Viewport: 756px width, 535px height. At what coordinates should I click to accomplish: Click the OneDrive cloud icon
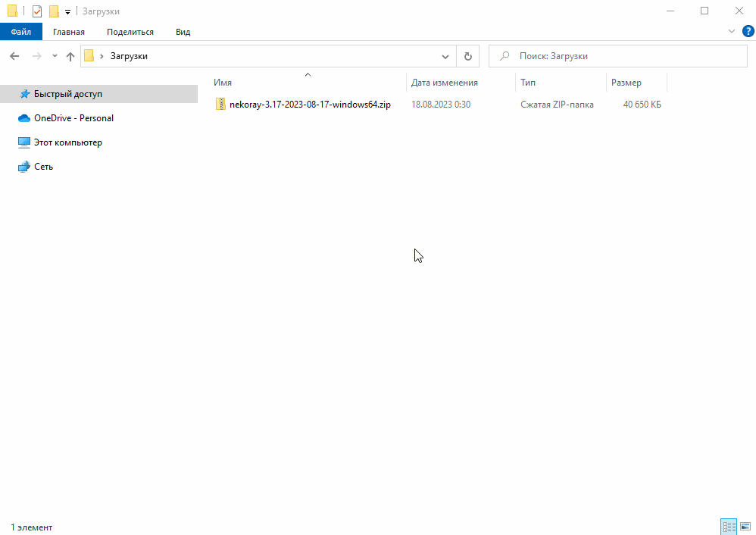(24, 118)
